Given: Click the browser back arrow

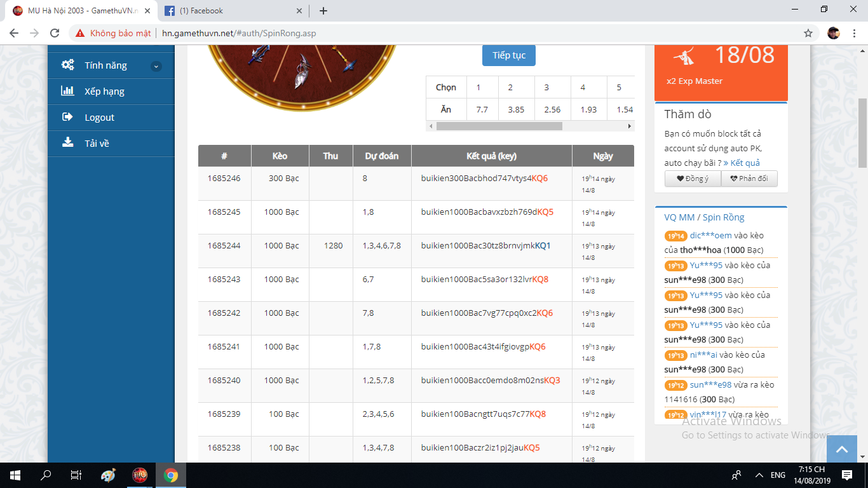Looking at the screenshot, I should point(14,33).
